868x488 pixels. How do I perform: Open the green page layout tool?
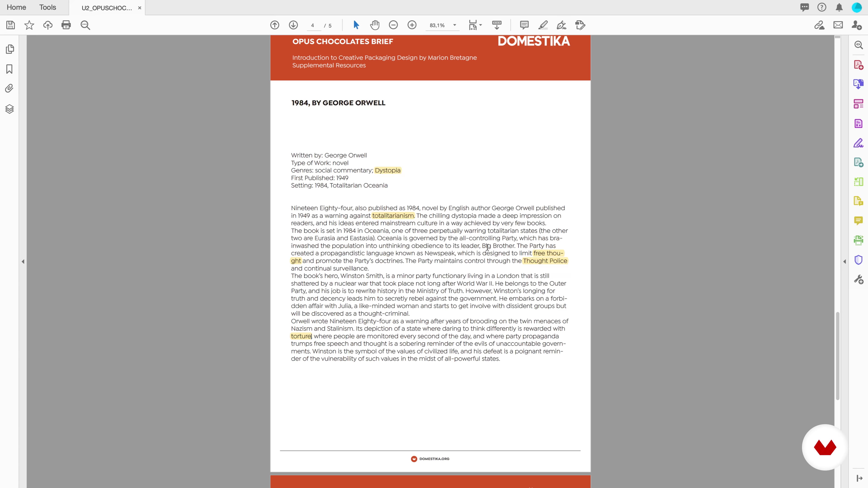[859, 182]
